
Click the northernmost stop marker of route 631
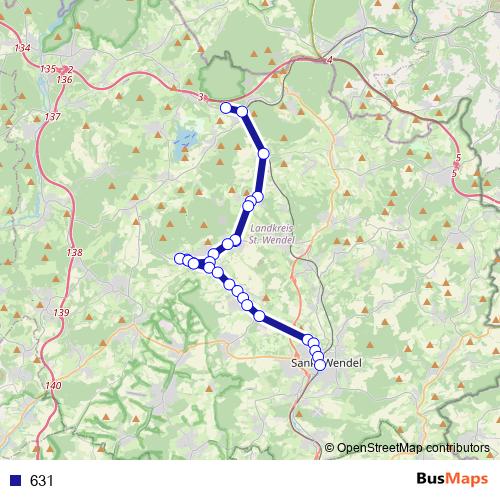pos(226,108)
